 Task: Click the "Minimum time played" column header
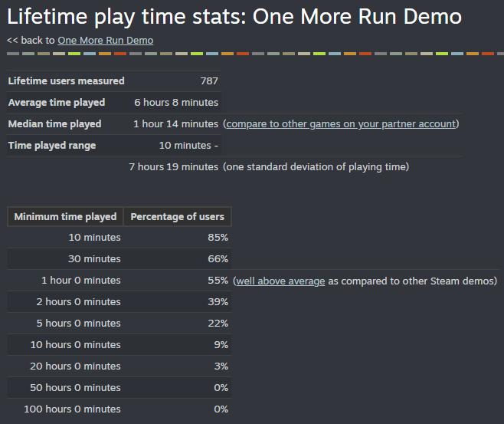[x=65, y=217]
